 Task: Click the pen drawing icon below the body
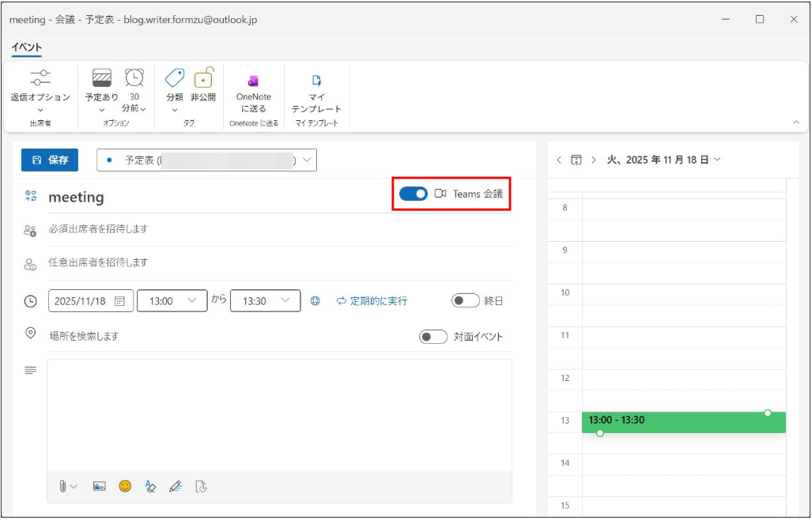176,487
